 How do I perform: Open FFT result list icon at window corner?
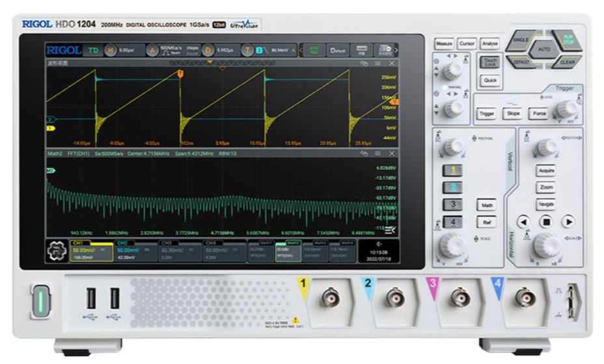click(391, 230)
